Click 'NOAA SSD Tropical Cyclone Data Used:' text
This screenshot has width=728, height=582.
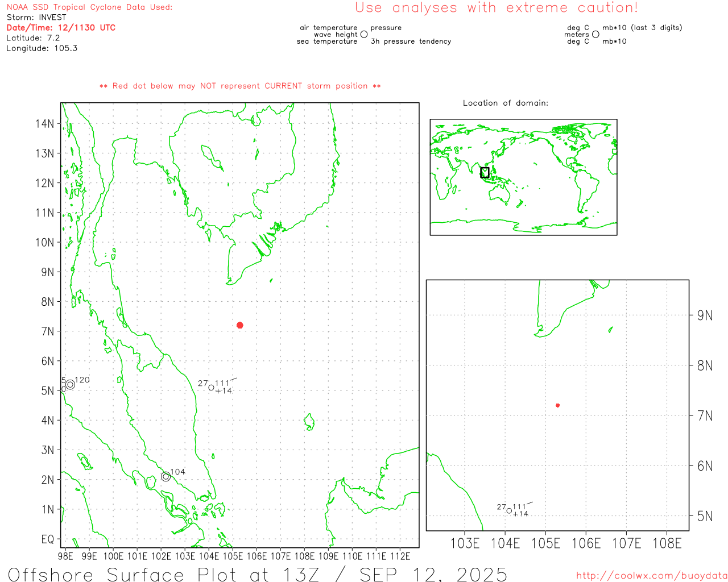[89, 7]
